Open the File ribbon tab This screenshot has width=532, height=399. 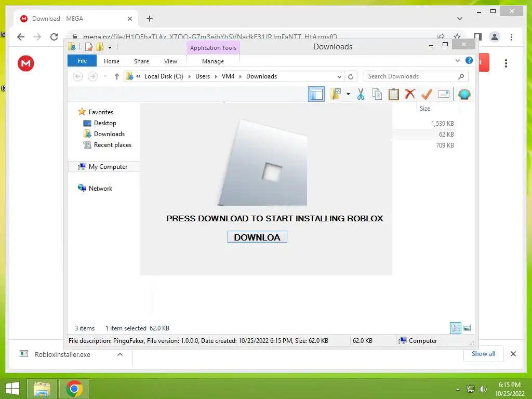coord(82,61)
